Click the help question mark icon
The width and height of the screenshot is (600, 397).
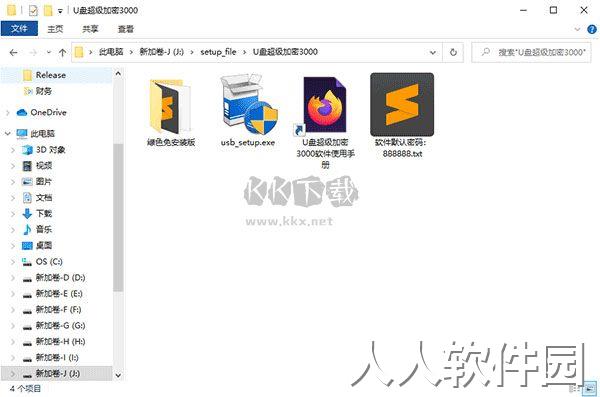[592, 29]
